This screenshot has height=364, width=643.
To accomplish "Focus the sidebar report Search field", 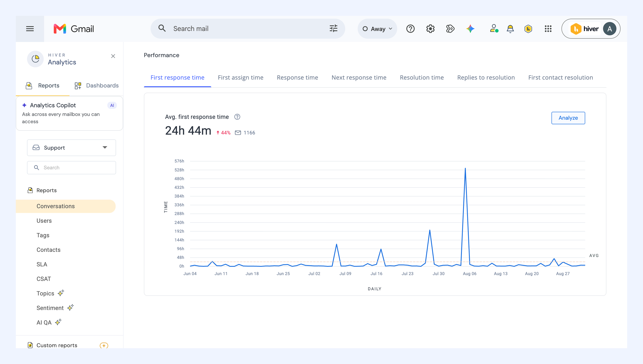I will pyautogui.click(x=71, y=167).
